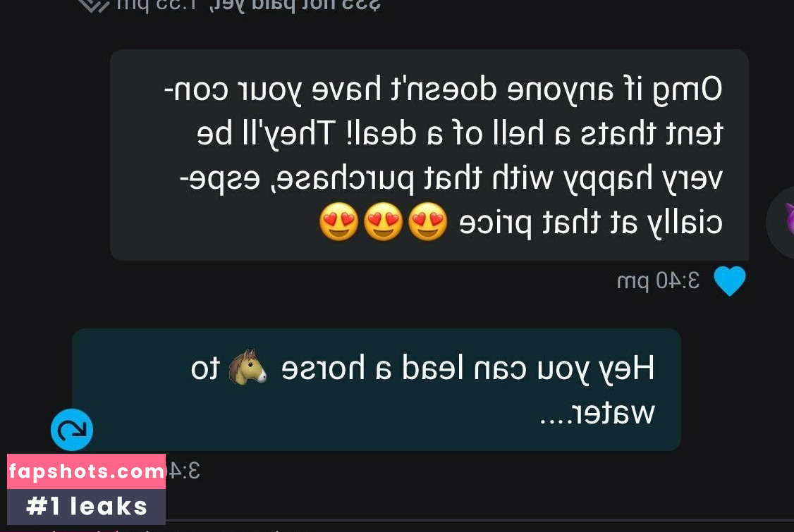Click the double check mark read receipt
The image size is (794, 532).
click(94, 5)
